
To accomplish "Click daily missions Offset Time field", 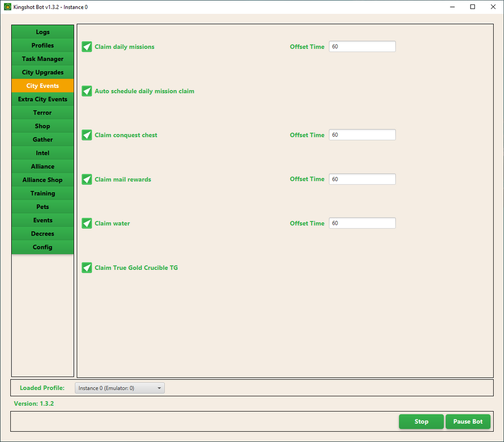I will coord(362,47).
